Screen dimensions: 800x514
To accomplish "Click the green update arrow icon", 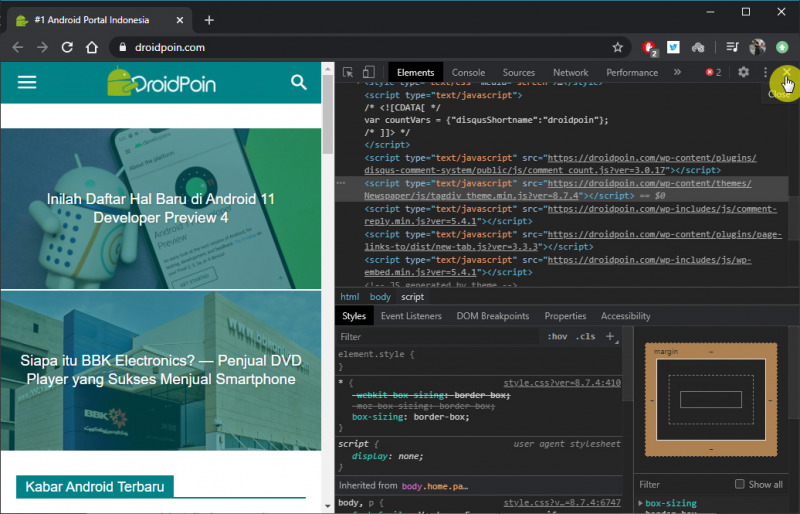I will pos(782,47).
